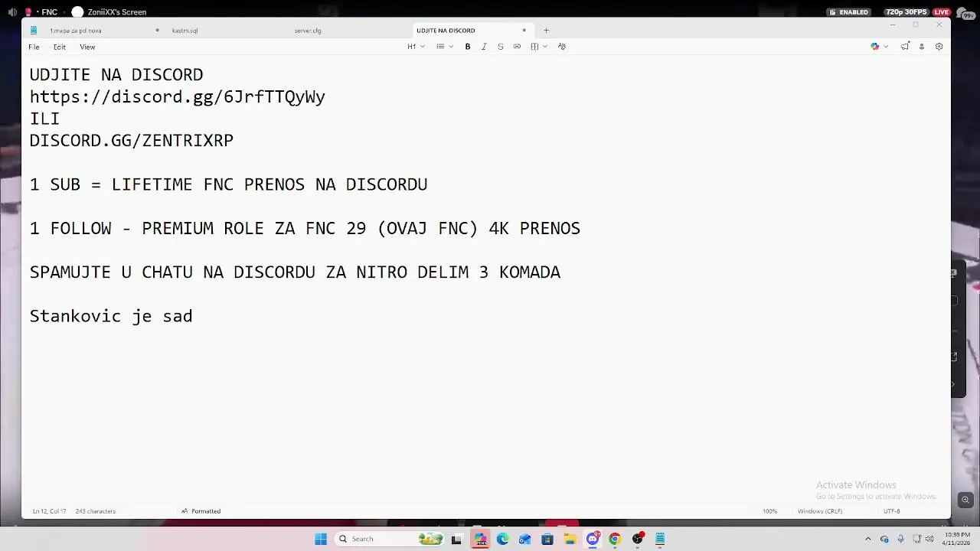Open the View menu
Image resolution: width=980 pixels, height=551 pixels.
[87, 47]
